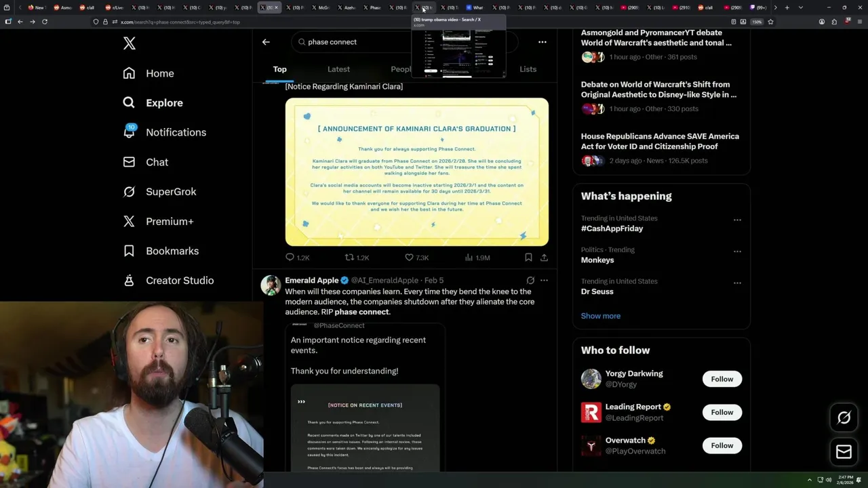Open the floating messages envelope button
Image resolution: width=868 pixels, height=488 pixels.
[x=844, y=451]
